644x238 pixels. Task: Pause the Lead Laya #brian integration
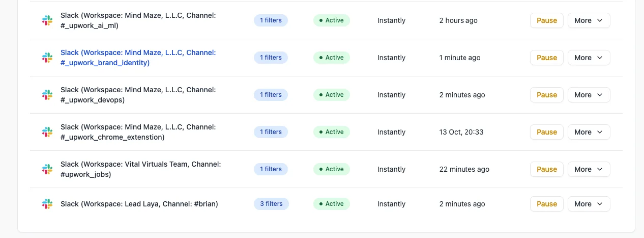(x=547, y=204)
